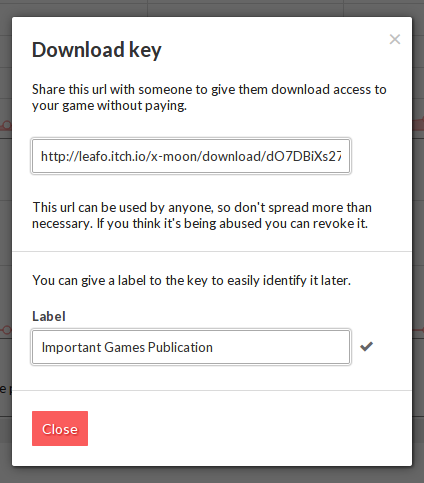Click the Download key heading
This screenshot has width=424, height=483.
[x=97, y=50]
